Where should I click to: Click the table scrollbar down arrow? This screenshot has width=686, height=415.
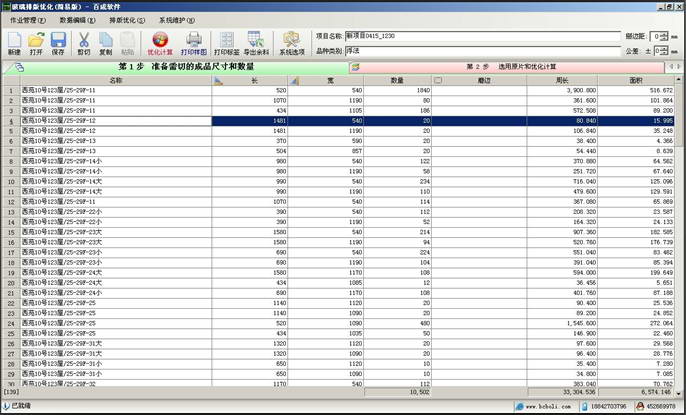tap(679, 393)
